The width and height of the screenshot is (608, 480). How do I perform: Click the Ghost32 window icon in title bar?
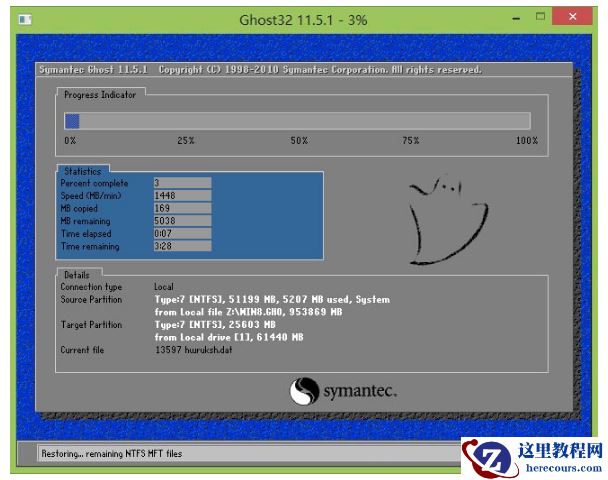pyautogui.click(x=25, y=19)
